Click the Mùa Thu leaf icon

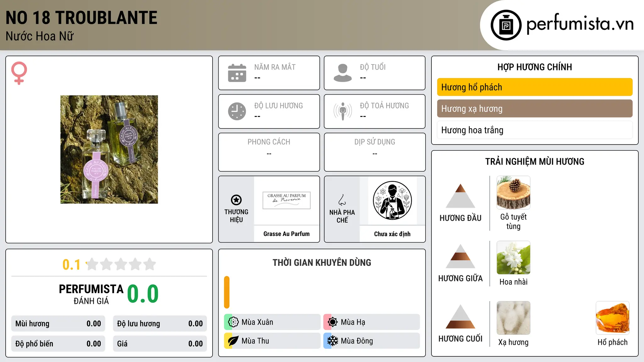point(233,341)
